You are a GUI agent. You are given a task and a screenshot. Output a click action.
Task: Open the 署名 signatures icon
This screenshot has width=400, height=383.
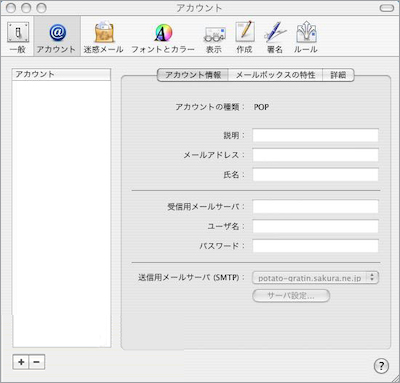275,37
